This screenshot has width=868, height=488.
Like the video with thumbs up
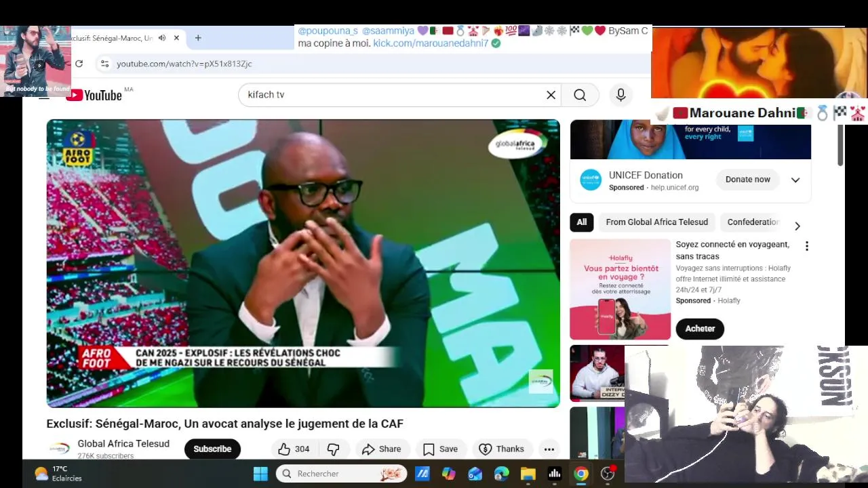point(294,449)
